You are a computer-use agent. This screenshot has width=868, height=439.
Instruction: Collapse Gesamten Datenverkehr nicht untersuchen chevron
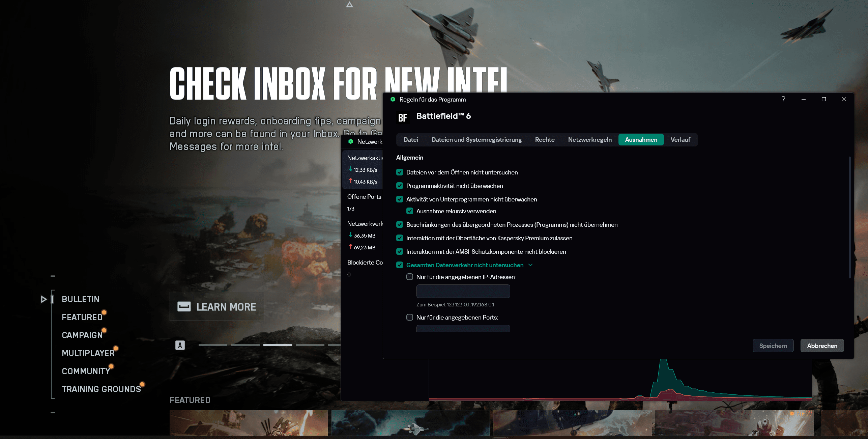coord(530,265)
